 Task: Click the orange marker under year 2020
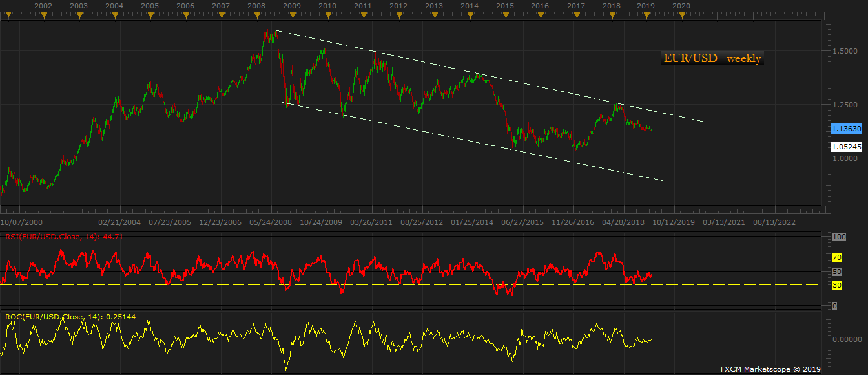pos(681,15)
